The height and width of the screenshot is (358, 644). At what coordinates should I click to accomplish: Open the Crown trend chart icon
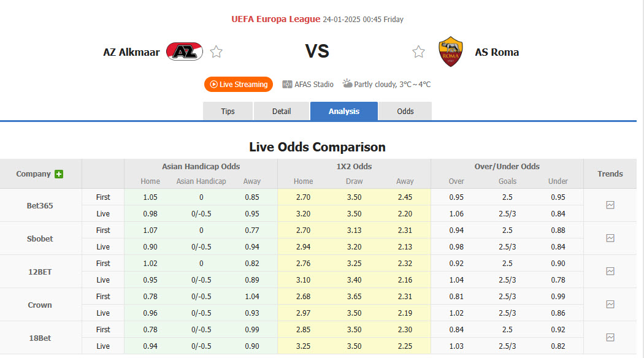point(610,305)
